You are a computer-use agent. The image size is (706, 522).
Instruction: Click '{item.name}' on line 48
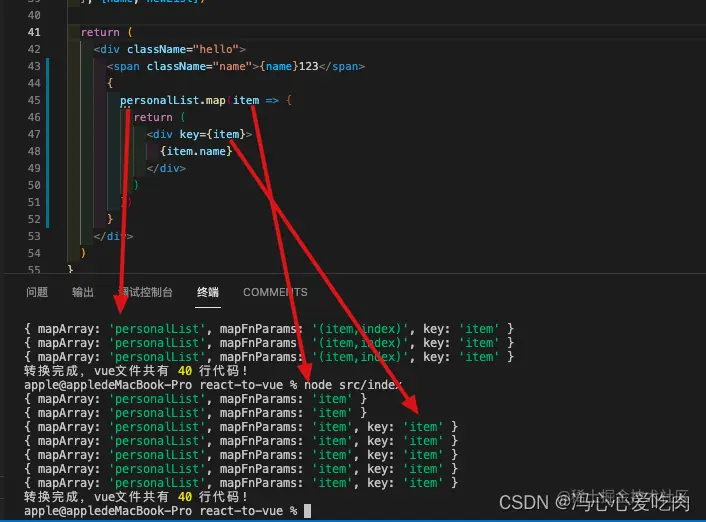pos(196,151)
